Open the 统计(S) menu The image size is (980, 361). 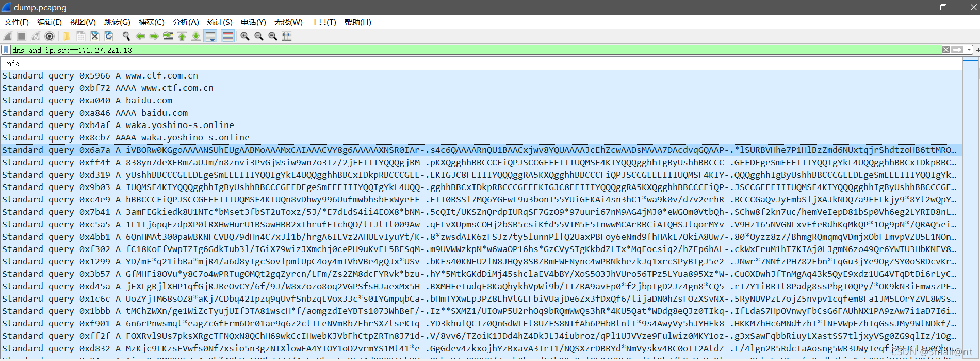point(220,22)
